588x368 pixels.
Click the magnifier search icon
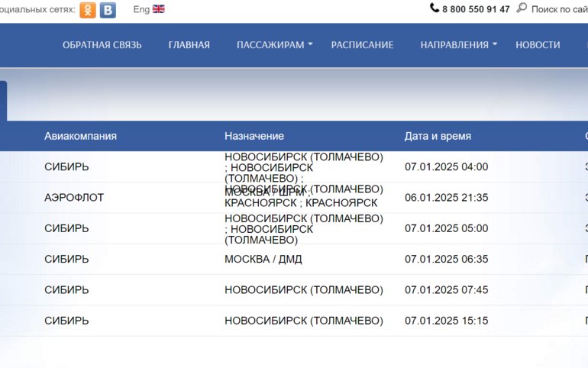(x=522, y=8)
